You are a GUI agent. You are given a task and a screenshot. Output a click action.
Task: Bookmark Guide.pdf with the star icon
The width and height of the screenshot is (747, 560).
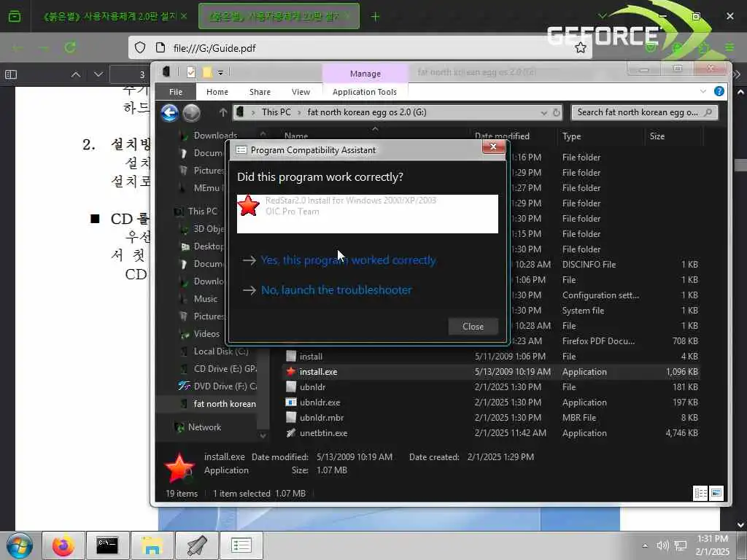[x=580, y=48]
